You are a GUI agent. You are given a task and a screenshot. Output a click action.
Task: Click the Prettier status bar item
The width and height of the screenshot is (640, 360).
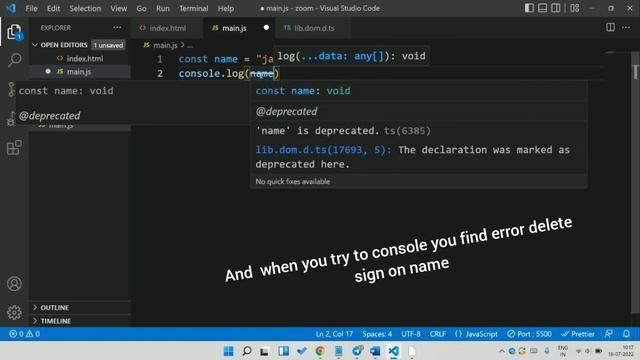(578, 334)
